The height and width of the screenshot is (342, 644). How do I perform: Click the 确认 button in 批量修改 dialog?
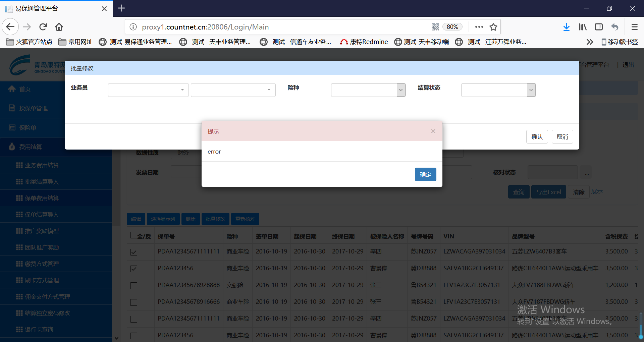click(x=537, y=137)
